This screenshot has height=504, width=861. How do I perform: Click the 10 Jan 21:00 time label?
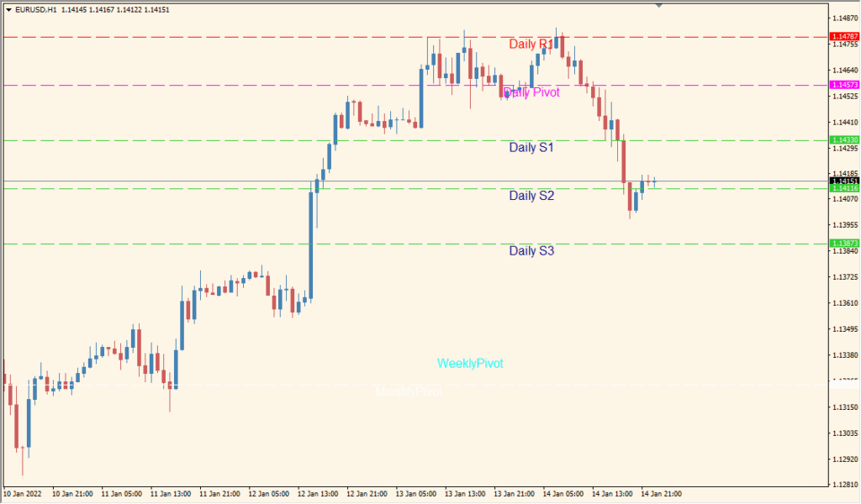72,494
